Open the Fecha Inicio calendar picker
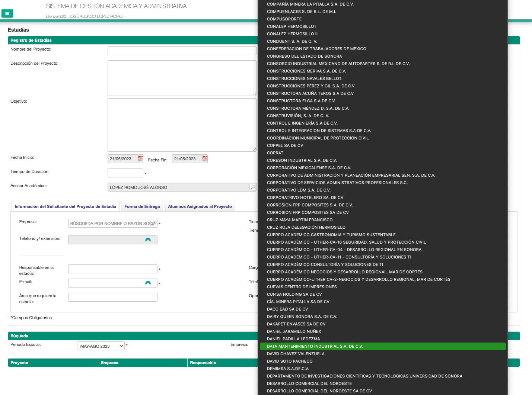Screen dimensions: 532x395 (x=140, y=158)
